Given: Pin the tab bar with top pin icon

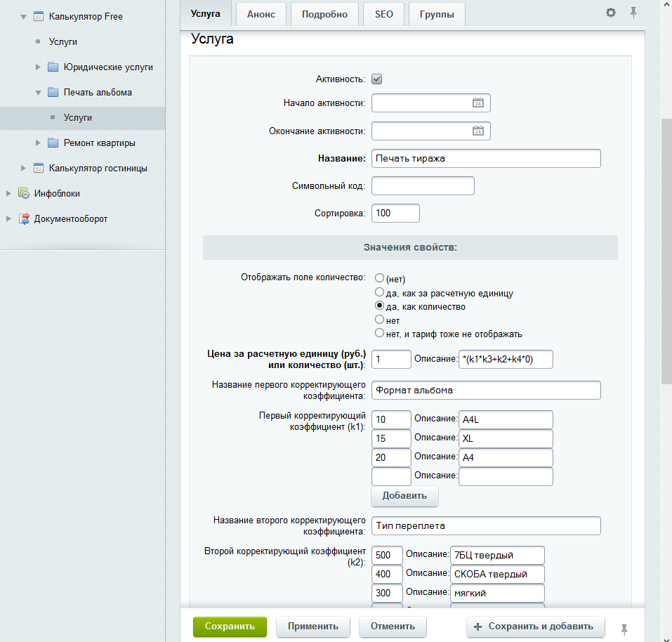Looking at the screenshot, I should [x=633, y=13].
